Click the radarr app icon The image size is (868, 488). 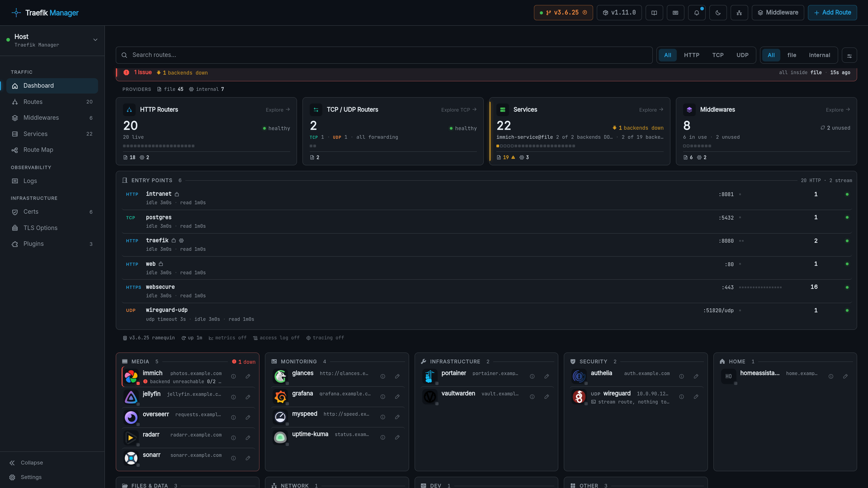(x=131, y=437)
